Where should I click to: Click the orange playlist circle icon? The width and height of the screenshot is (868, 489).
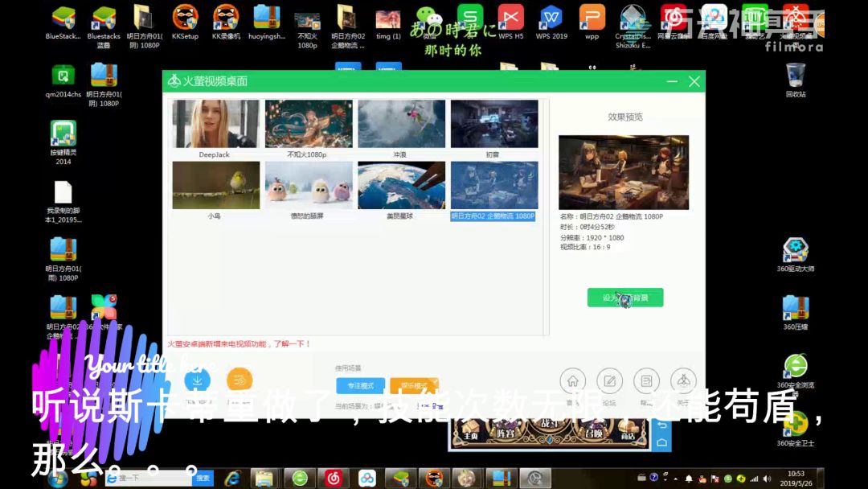pos(240,380)
